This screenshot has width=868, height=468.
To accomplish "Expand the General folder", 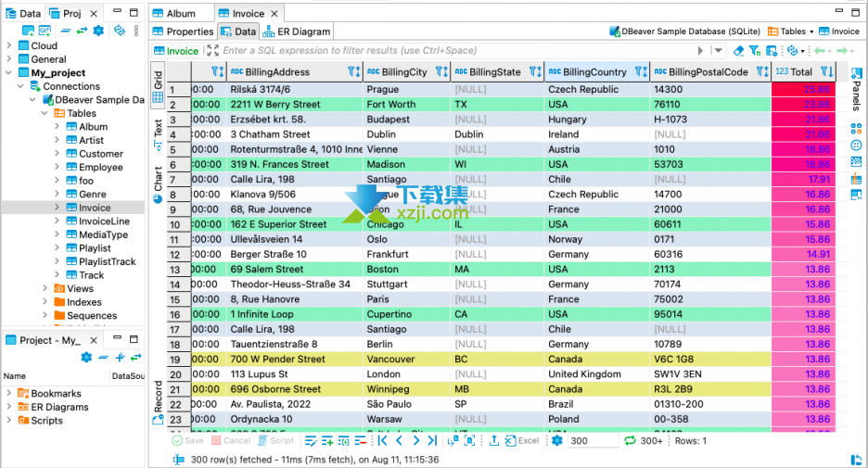I will tap(9, 59).
